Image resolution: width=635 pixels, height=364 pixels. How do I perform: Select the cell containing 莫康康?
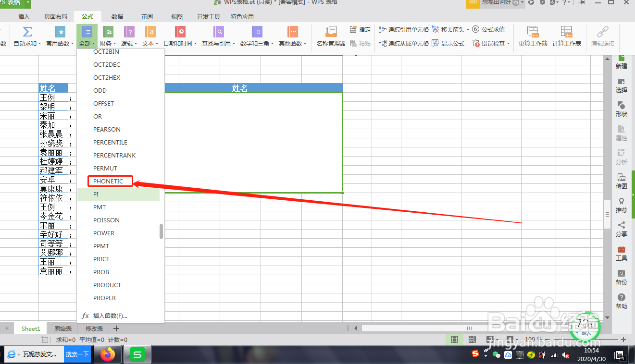pos(53,189)
